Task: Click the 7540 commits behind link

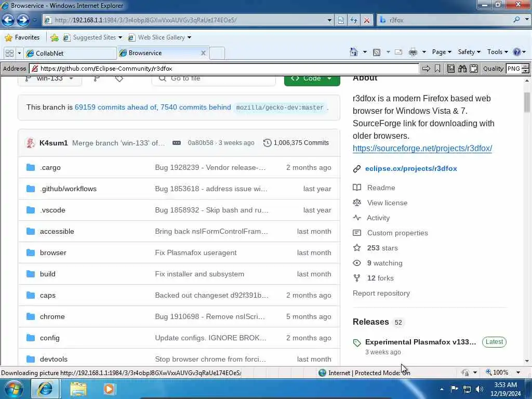Action: (x=196, y=107)
